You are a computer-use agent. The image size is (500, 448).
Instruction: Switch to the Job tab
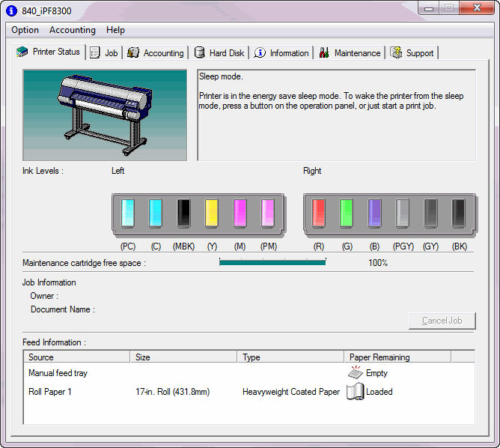(104, 53)
